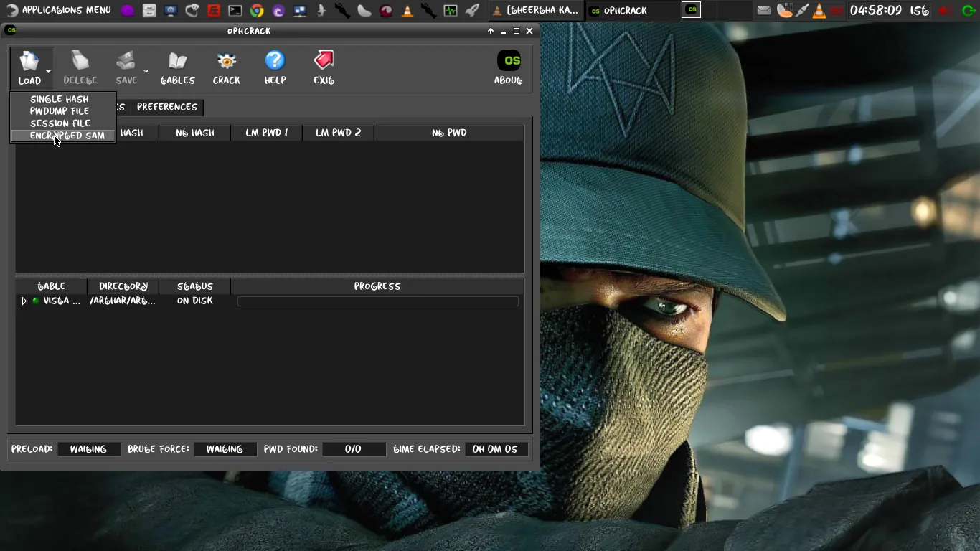980x551 pixels.
Task: Click the Pwd found 0/0 field
Action: 353,449
